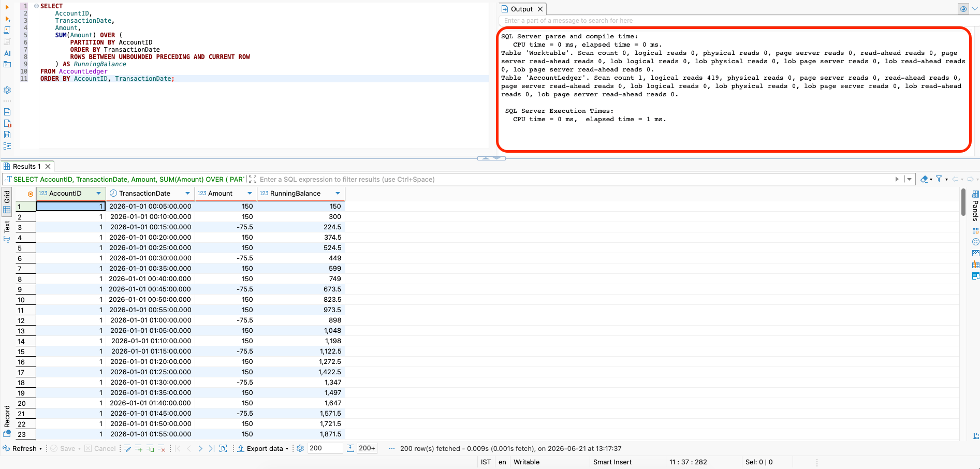Run the SQL query with the execute arrow
This screenshot has width=980, height=469.
pyautogui.click(x=7, y=7)
